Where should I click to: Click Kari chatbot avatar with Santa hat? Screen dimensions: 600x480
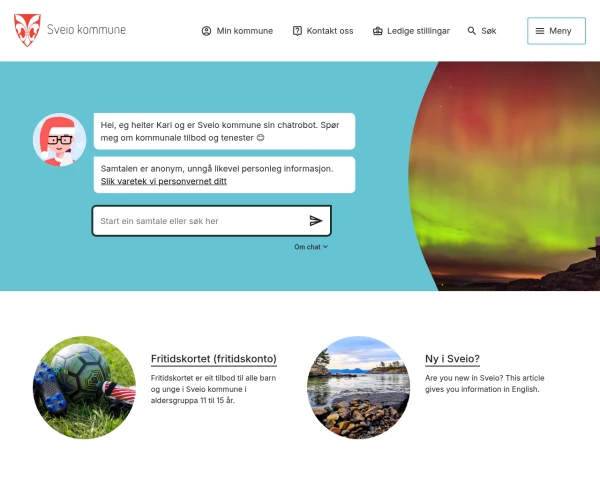pos(59,140)
